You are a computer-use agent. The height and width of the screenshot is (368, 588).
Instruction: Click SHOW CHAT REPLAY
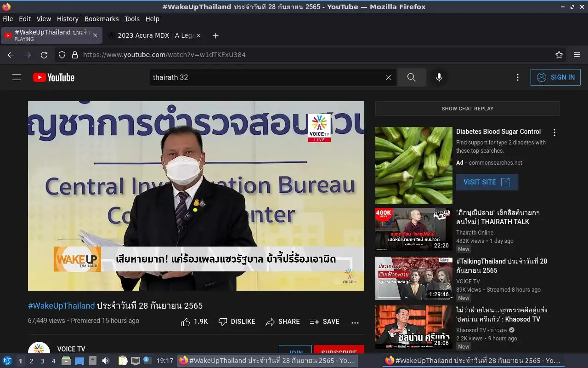(468, 109)
